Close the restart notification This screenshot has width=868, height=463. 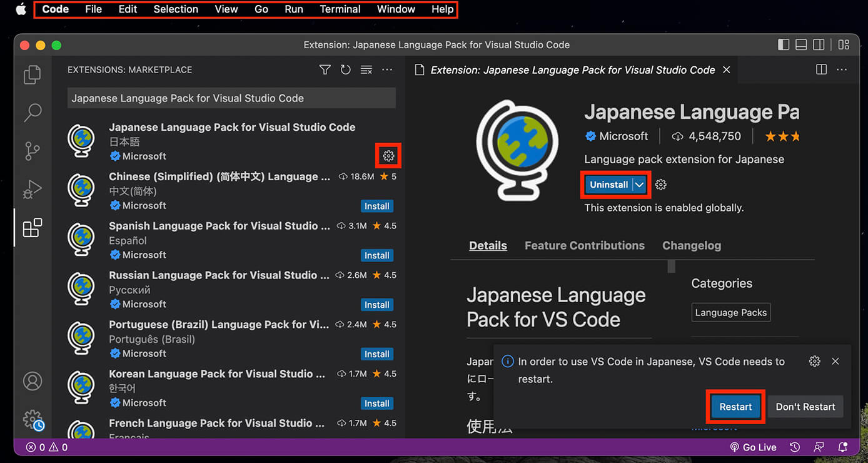coord(835,361)
